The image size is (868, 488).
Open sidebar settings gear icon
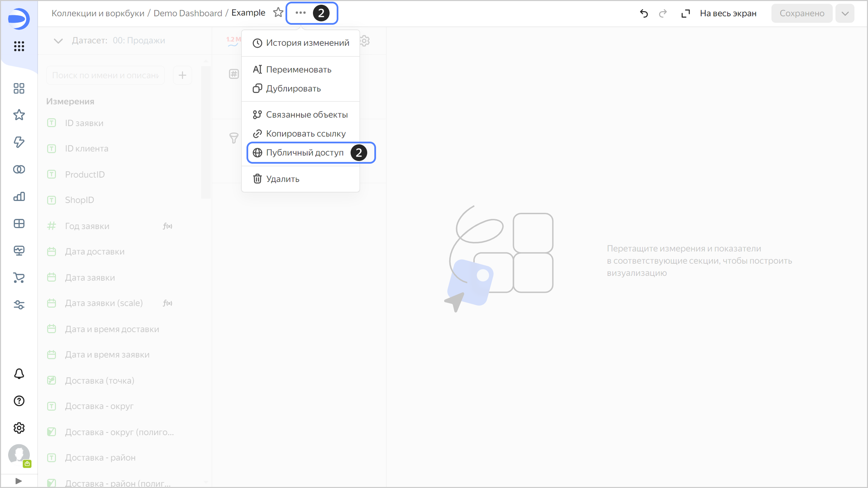pyautogui.click(x=19, y=428)
